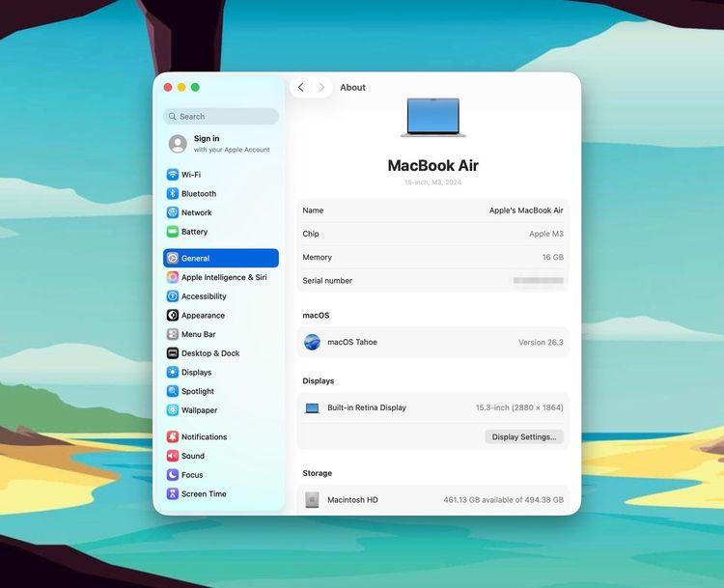Open Focus settings pane
Image resolution: width=724 pixels, height=588 pixels.
[x=192, y=475]
